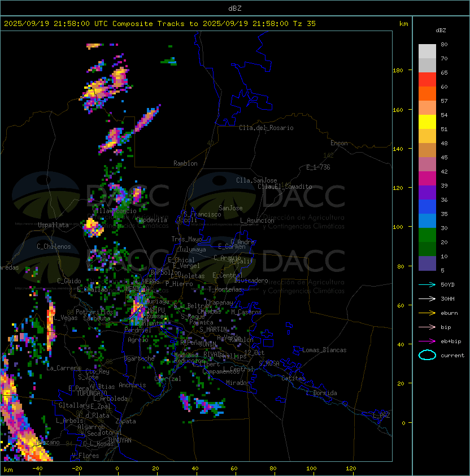Image resolution: width=470 pixels, height=476 pixels.
Task: Select the green 20-30 dBZ swatch
Action: [427, 235]
